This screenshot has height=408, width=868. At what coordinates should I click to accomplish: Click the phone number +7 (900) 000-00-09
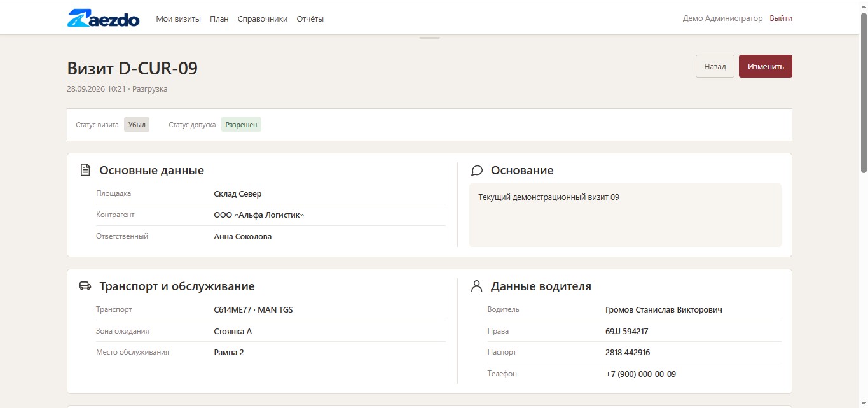click(640, 374)
